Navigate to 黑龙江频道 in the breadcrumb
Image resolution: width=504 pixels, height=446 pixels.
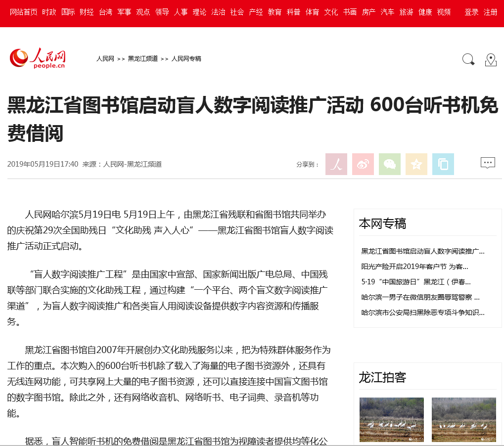coord(142,59)
